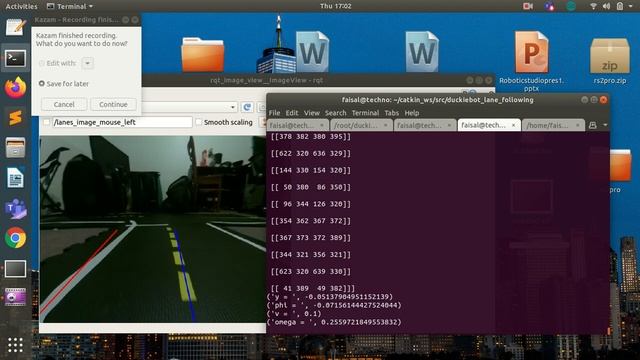Close the active faisal@tech terminal tab
The width and height of the screenshot is (640, 360).
click(513, 125)
